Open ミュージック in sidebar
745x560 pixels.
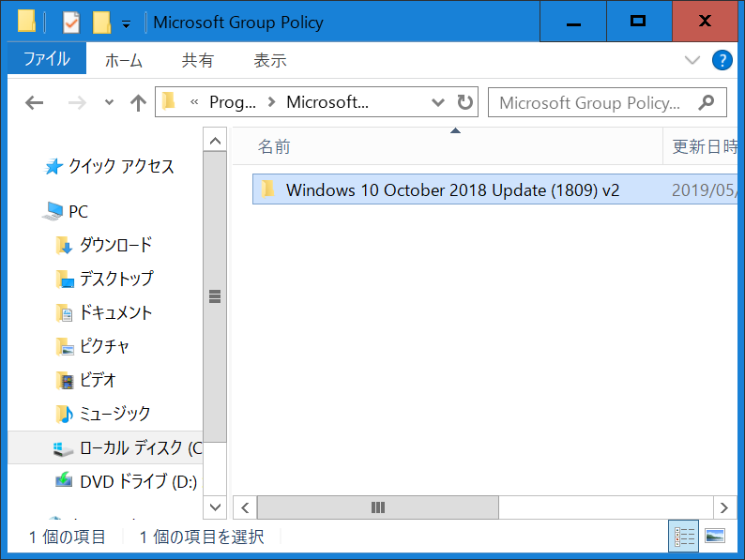click(x=114, y=414)
